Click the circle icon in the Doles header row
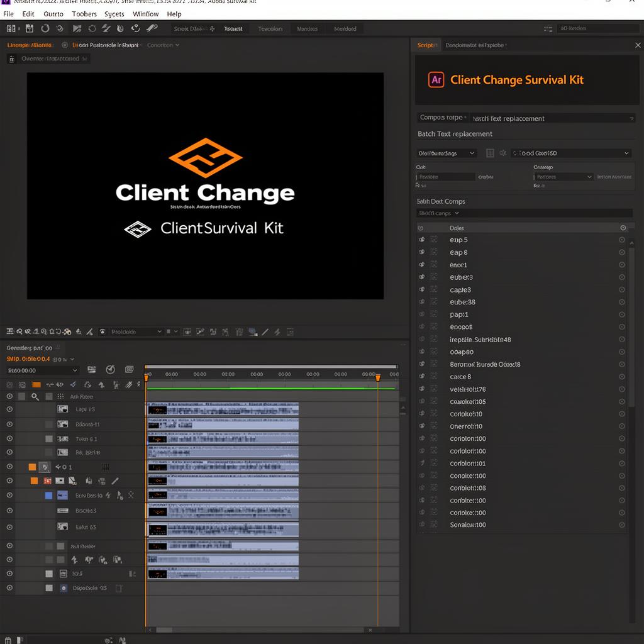Image resolution: width=644 pixels, height=644 pixels. 623,228
